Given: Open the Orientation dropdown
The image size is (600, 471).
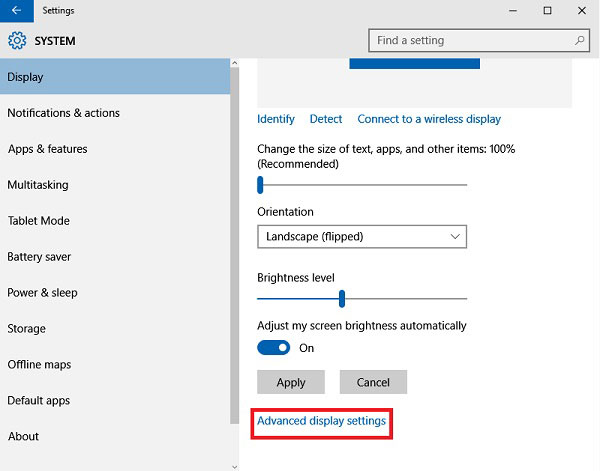Looking at the screenshot, I should 361,237.
